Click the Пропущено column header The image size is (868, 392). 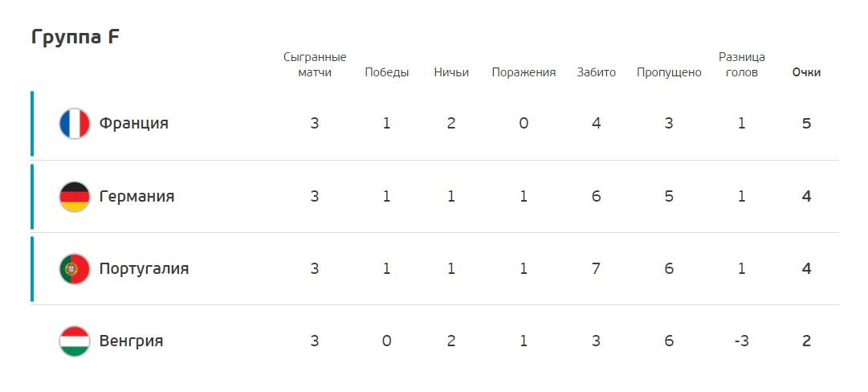[x=669, y=73]
